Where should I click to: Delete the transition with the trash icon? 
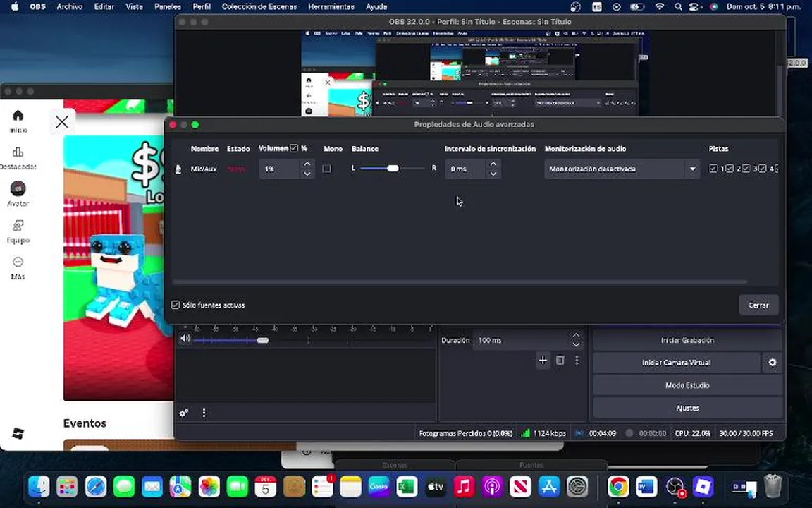tap(560, 361)
